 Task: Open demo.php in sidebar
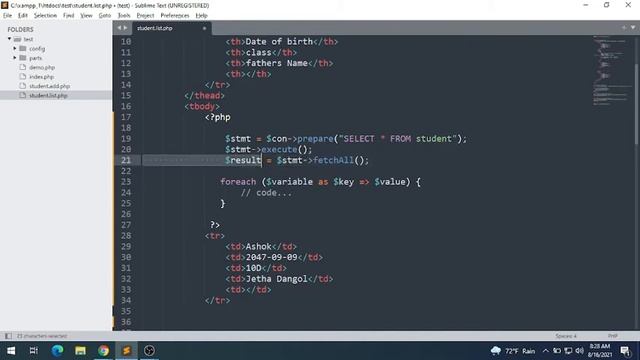[x=42, y=67]
